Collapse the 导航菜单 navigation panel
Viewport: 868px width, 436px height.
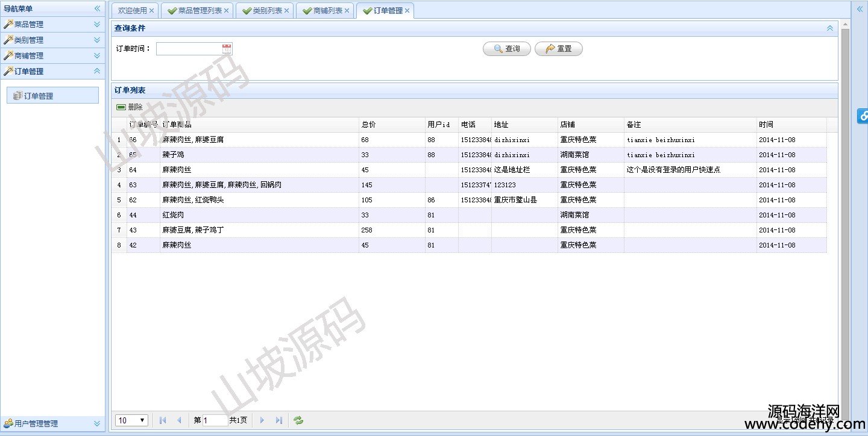(x=97, y=8)
